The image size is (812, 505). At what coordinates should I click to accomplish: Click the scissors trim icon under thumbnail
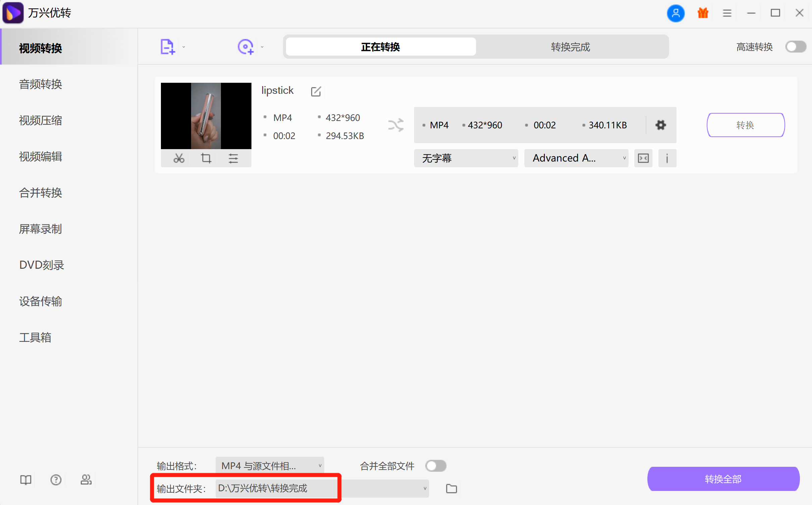pyautogui.click(x=179, y=158)
